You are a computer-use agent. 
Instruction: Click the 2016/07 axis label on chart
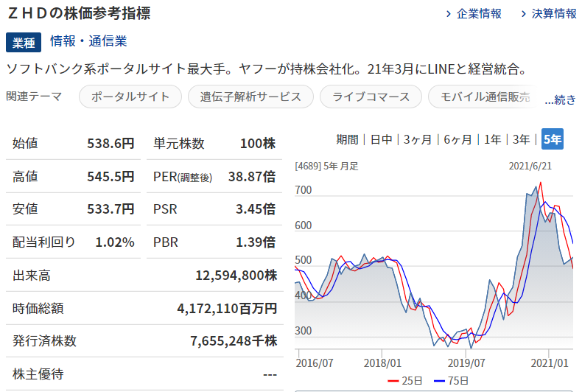click(x=315, y=363)
